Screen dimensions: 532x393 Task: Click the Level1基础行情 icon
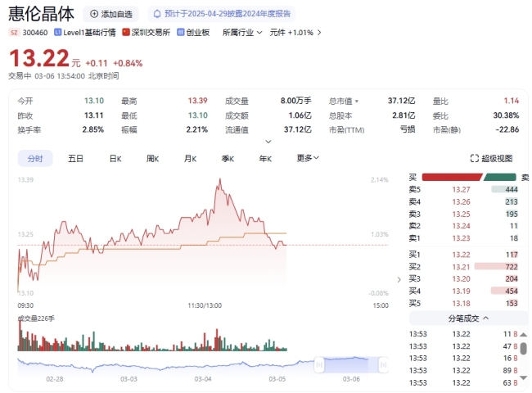57,32
